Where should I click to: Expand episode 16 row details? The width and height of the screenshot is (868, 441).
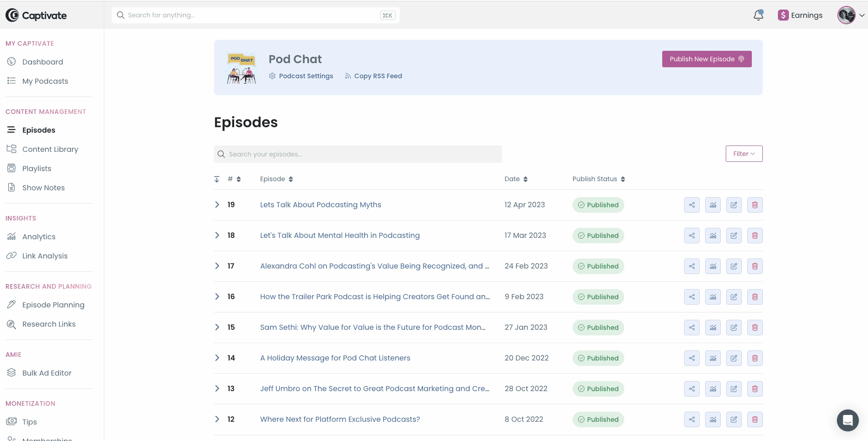tap(217, 296)
